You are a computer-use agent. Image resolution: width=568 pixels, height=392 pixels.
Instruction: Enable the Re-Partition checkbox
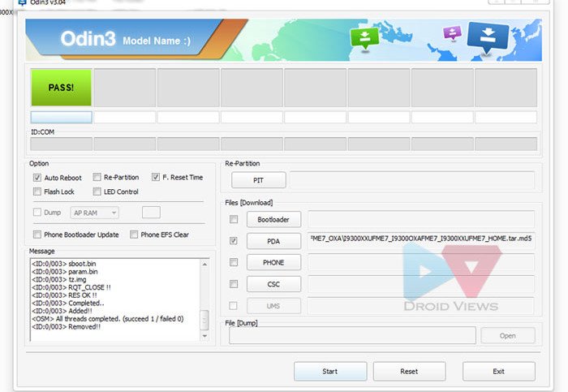(97, 177)
